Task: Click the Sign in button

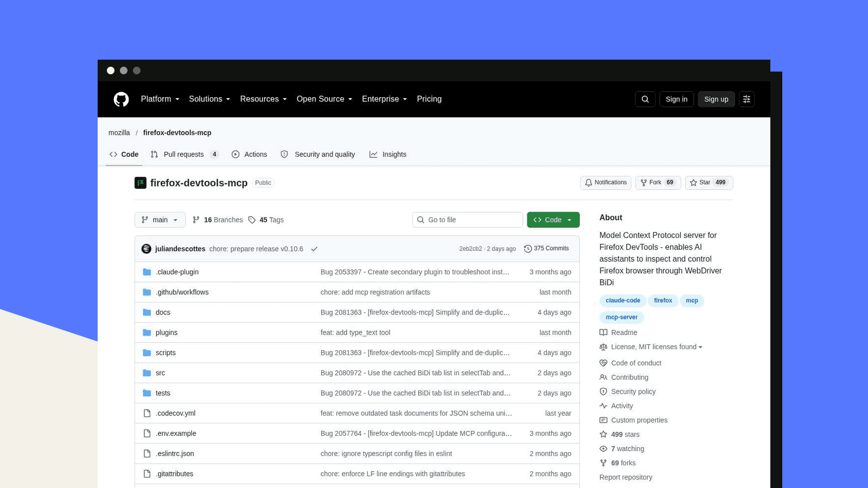Action: [x=676, y=99]
